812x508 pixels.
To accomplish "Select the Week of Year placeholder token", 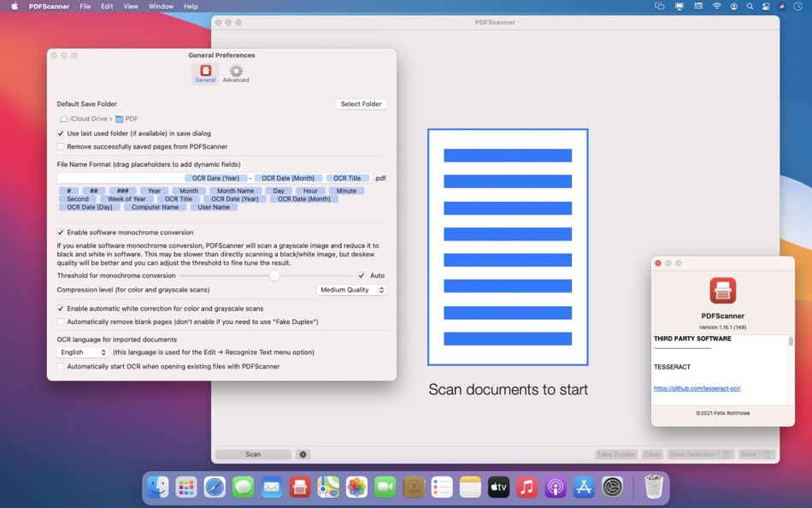I will tap(127, 199).
